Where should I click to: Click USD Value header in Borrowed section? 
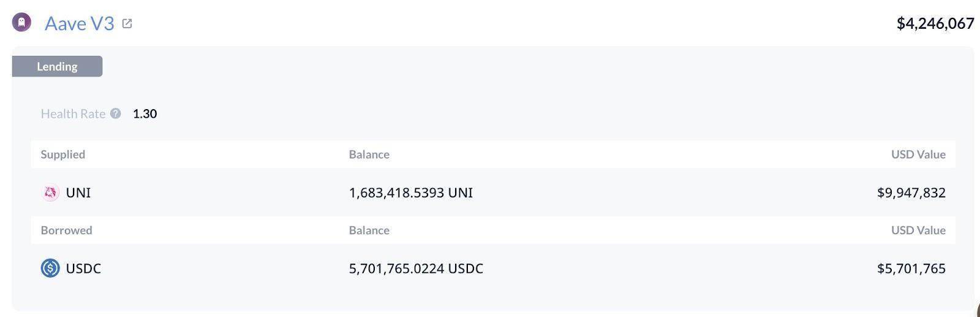(918, 231)
